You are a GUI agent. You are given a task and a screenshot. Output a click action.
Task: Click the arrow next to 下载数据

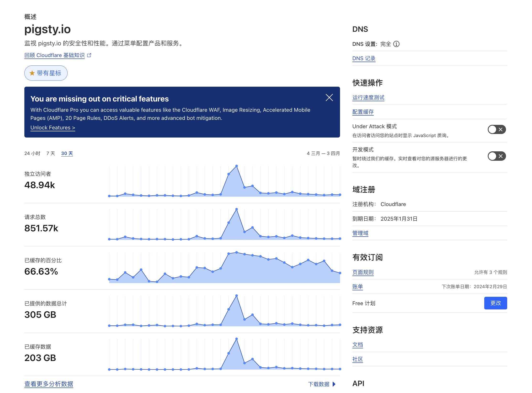(x=334, y=384)
